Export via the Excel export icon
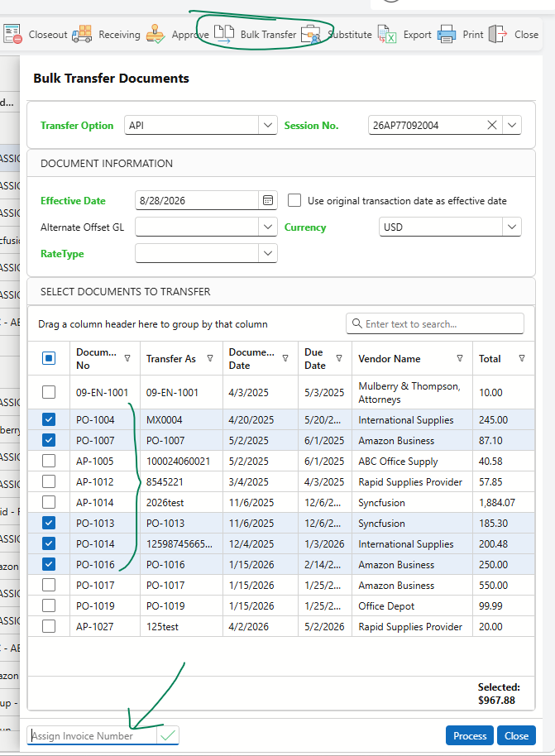The image size is (555, 756). pyautogui.click(x=387, y=34)
